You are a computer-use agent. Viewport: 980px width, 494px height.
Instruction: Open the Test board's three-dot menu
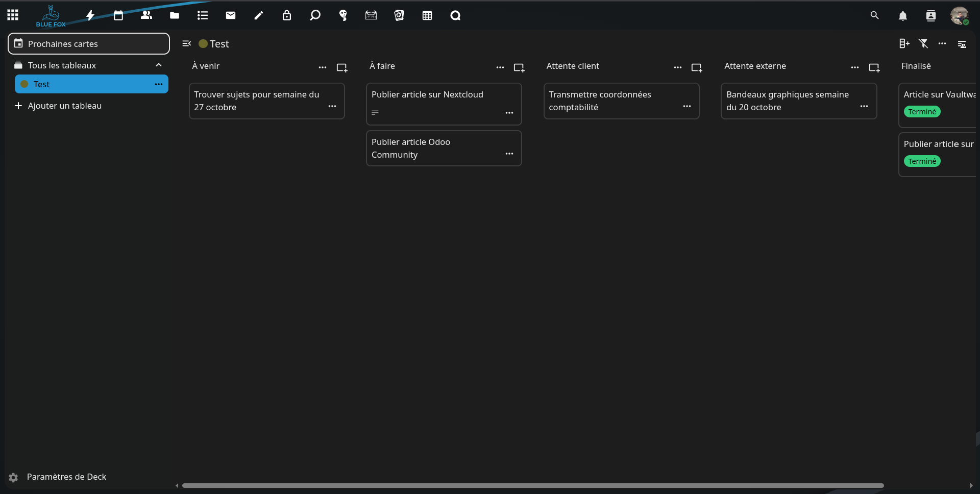[159, 84]
